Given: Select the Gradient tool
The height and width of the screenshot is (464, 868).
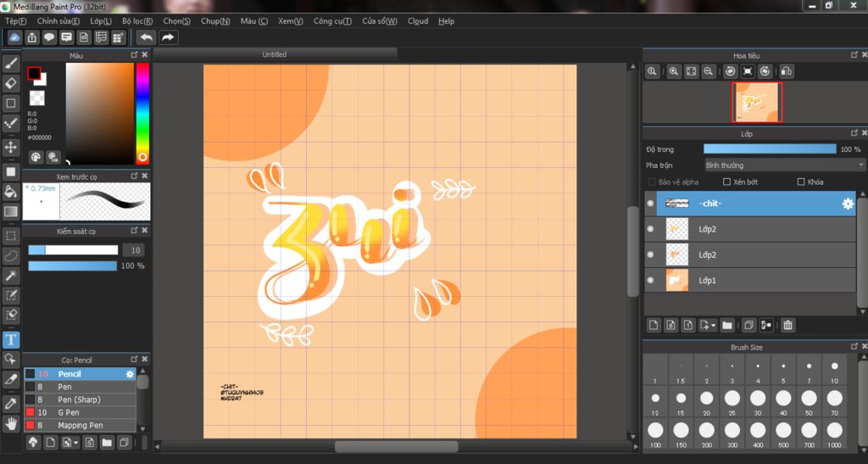Looking at the screenshot, I should pos(10,211).
